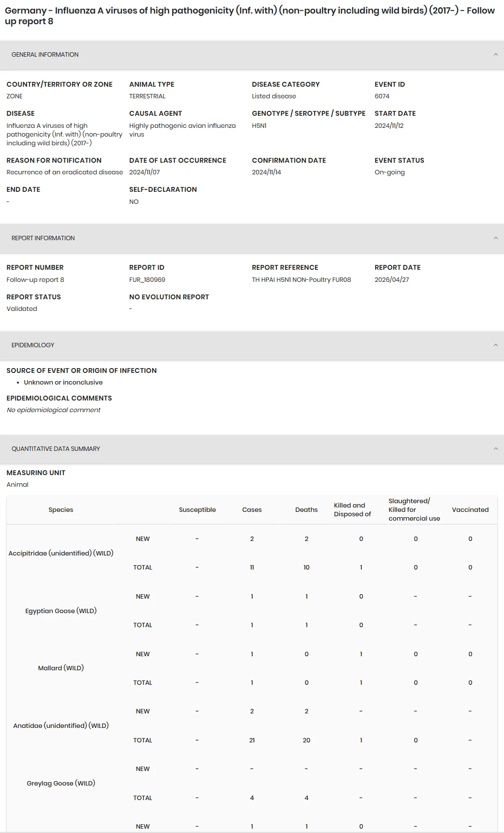Click the Listed disease category value
The width and height of the screenshot is (504, 833).
point(274,96)
